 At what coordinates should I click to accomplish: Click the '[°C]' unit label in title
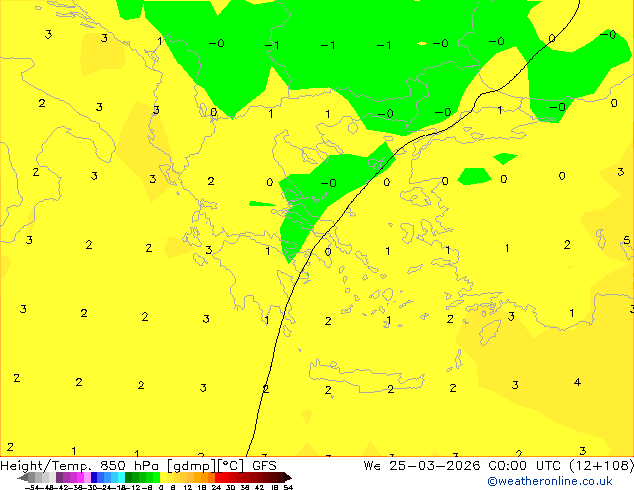[231, 466]
